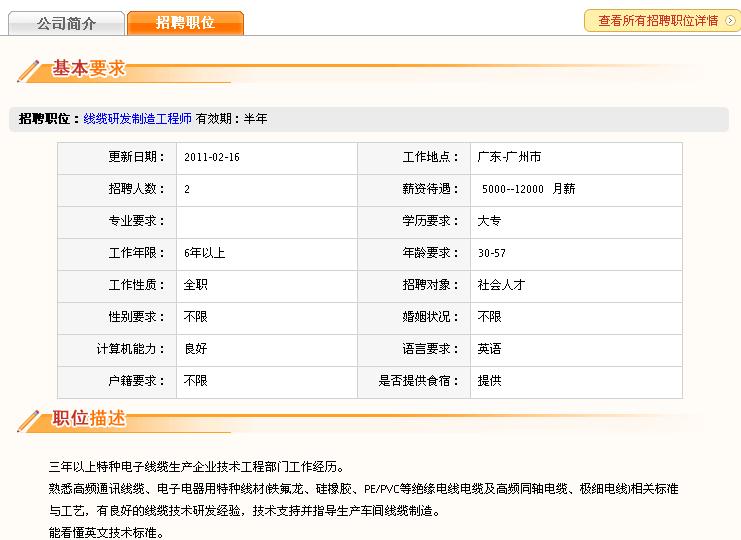Viewport: 741px width, 540px height.
Task: Click the update date 2011-02-16 cell
Action: [x=212, y=158]
